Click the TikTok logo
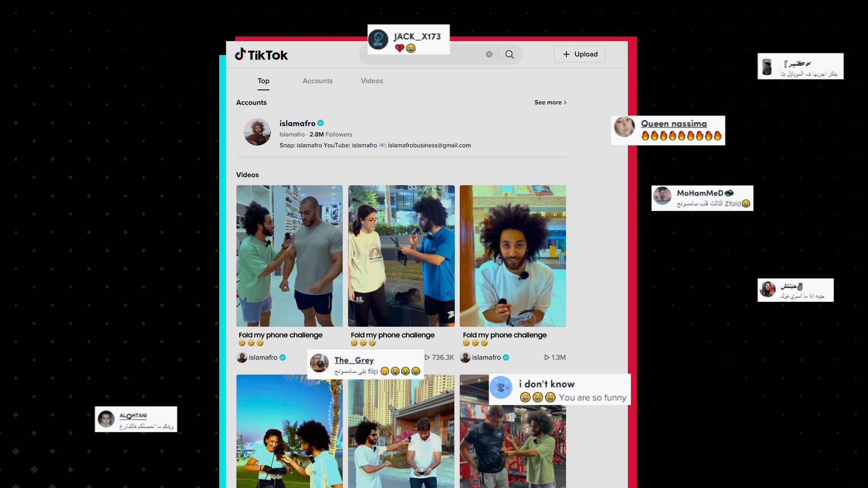The height and width of the screenshot is (488, 868). pos(261,55)
